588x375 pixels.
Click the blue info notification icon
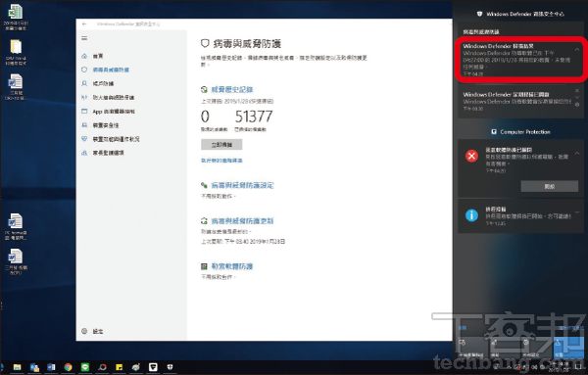471,215
